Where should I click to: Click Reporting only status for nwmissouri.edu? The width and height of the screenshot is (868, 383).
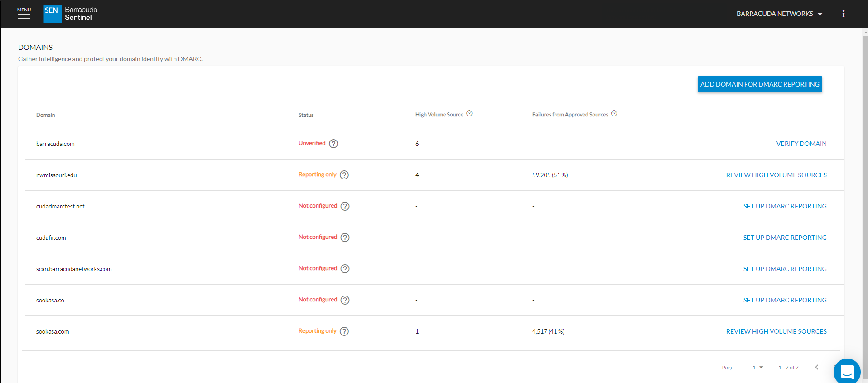tap(317, 175)
